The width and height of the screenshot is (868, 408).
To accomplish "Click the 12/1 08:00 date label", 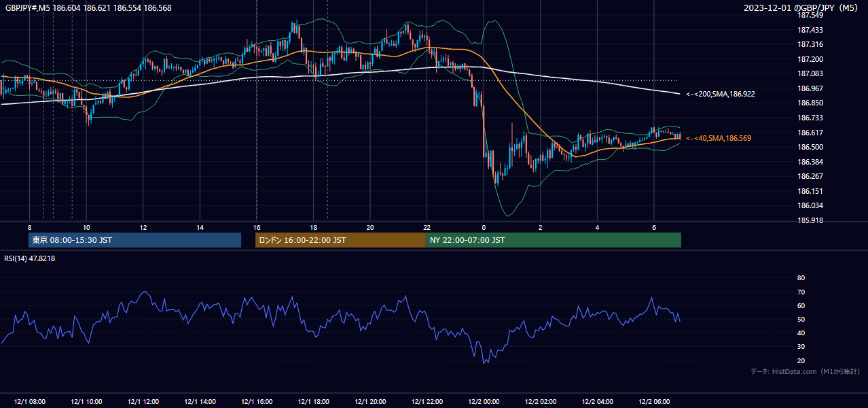I will [x=30, y=402].
